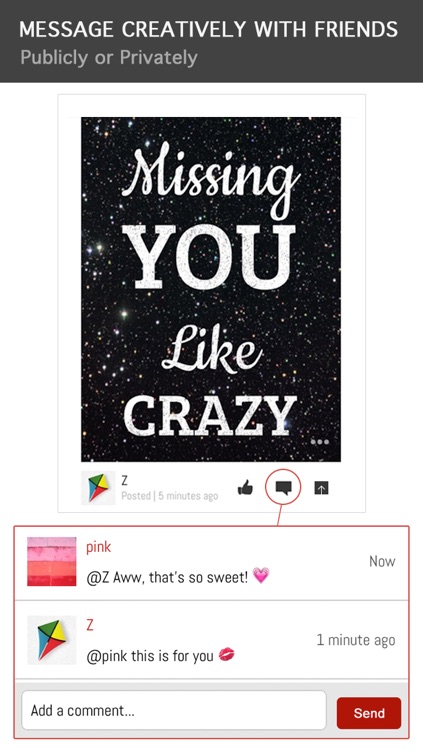Focus the Add a comment field
423x750 pixels.
[174, 710]
